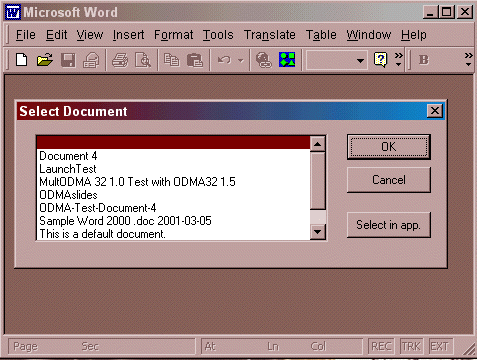This screenshot has width=477, height=360.
Task: Select Sample Word 2000 .doc entry
Action: click(x=173, y=221)
